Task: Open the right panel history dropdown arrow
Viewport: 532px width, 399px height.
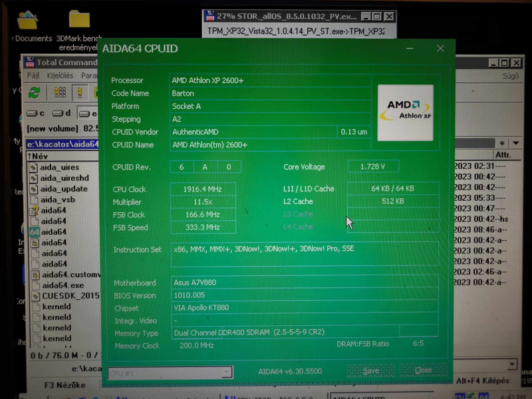Action: pos(516,143)
